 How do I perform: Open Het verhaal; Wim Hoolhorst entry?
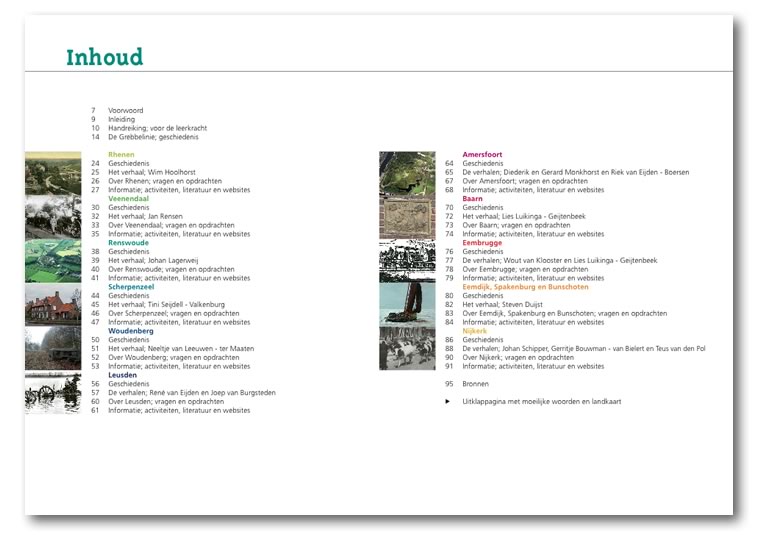151,172
